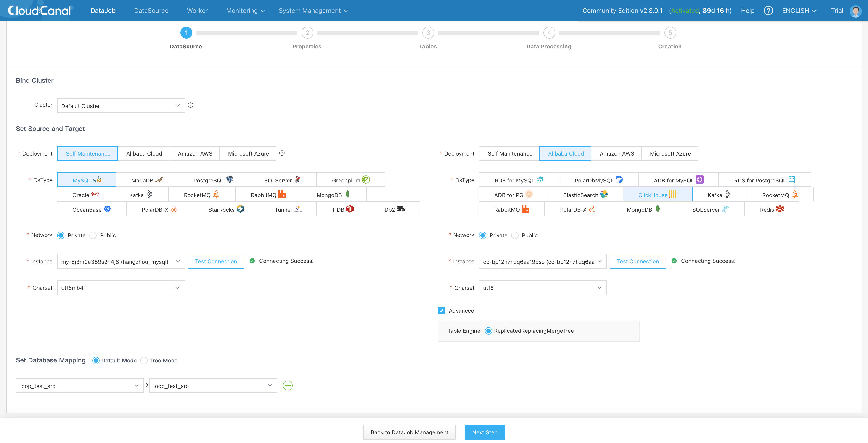Select ClickHouse target DsType
This screenshot has height=443, width=868.
[657, 194]
